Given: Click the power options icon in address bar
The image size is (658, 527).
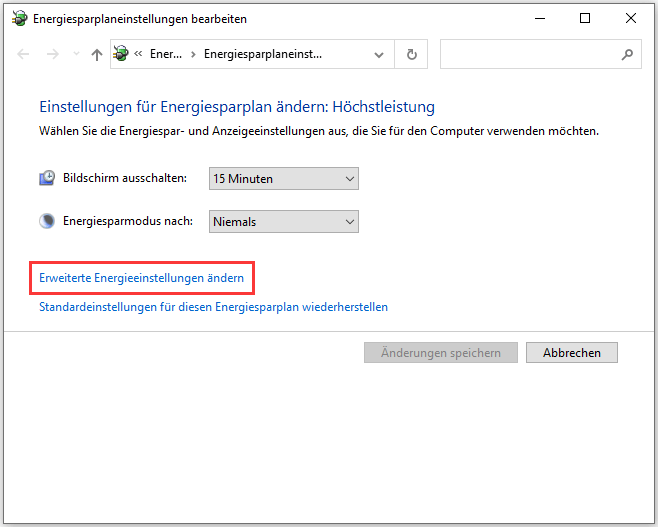Looking at the screenshot, I should 121,54.
